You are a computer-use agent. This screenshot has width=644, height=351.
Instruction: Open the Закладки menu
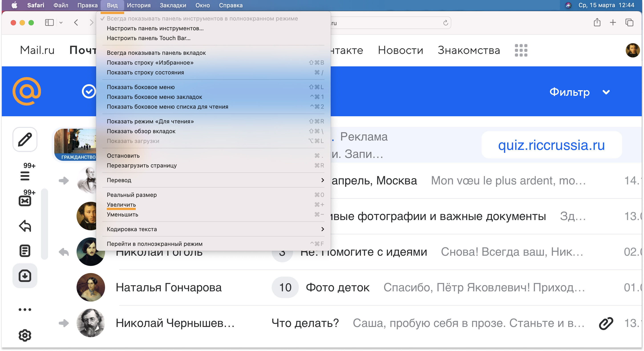[173, 5]
